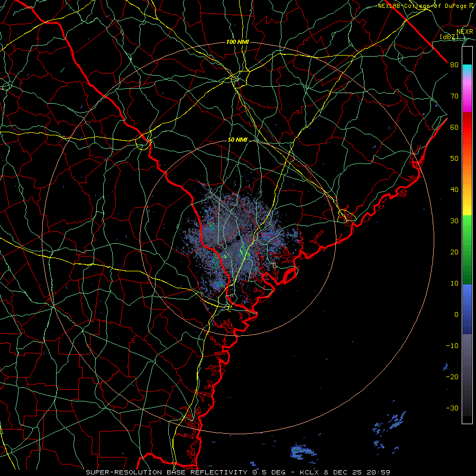Click the 40 value on the dBZ scale
The image size is (476, 476).
[454, 190]
